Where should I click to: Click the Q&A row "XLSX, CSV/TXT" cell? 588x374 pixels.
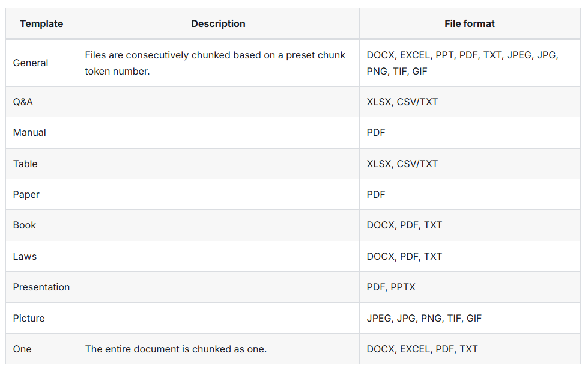(402, 102)
